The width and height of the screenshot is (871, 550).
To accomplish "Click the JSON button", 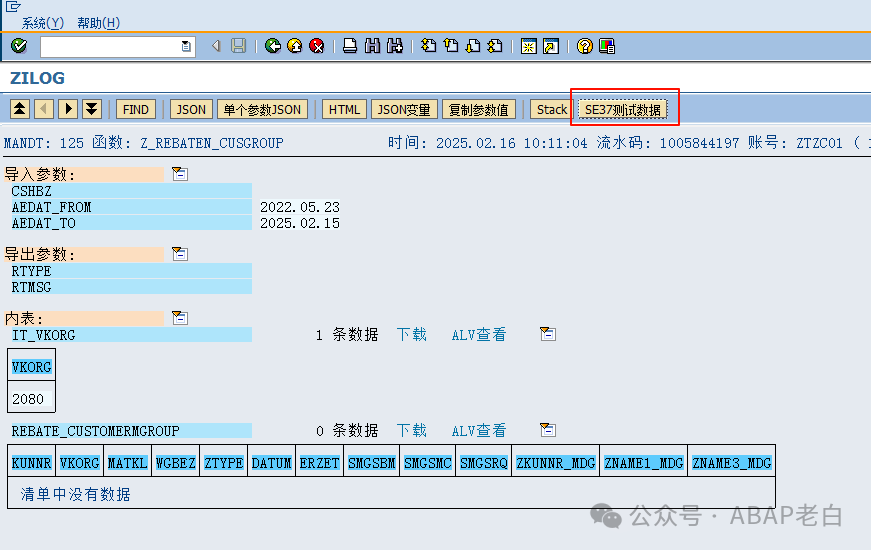I will [x=191, y=109].
